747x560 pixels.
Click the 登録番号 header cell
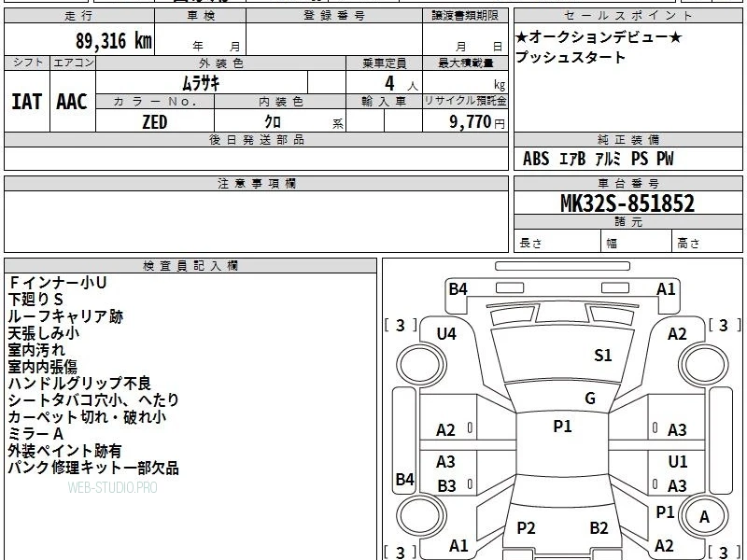tap(334, 16)
